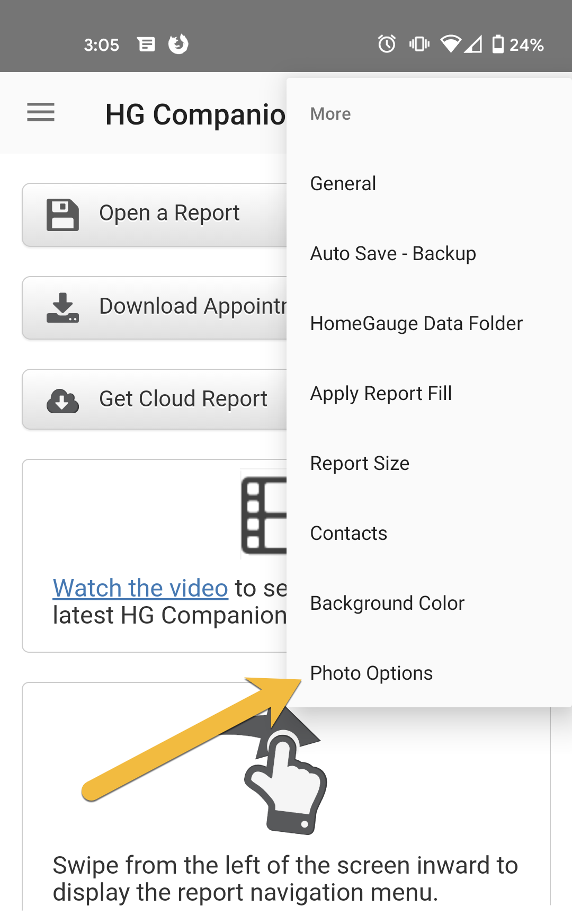Open Report Size option
This screenshot has height=924, width=572.
(x=360, y=464)
